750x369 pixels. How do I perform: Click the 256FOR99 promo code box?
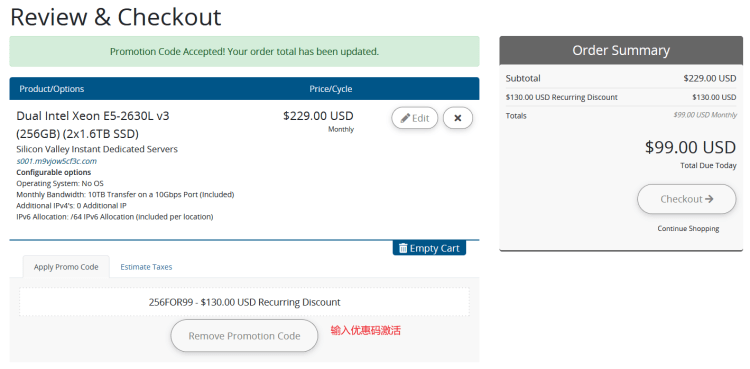(x=244, y=302)
